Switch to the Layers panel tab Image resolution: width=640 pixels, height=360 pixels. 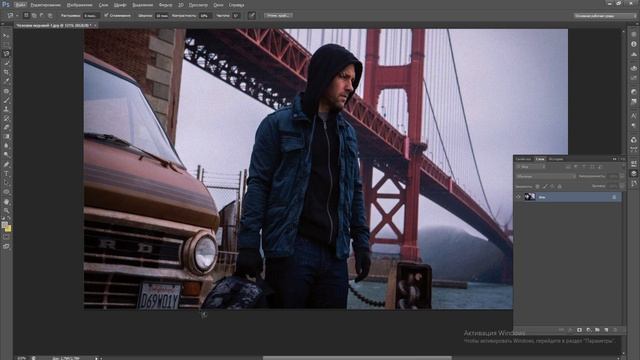coord(540,159)
